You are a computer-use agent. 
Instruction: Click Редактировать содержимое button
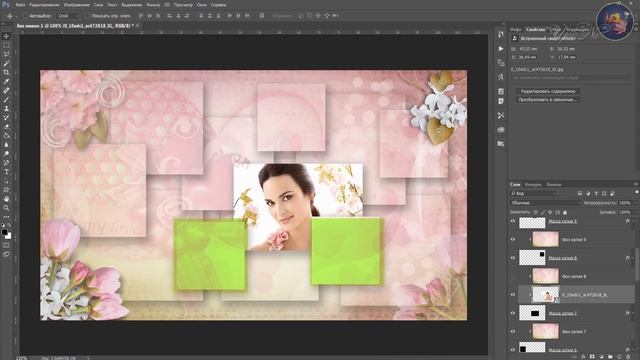[x=548, y=91]
